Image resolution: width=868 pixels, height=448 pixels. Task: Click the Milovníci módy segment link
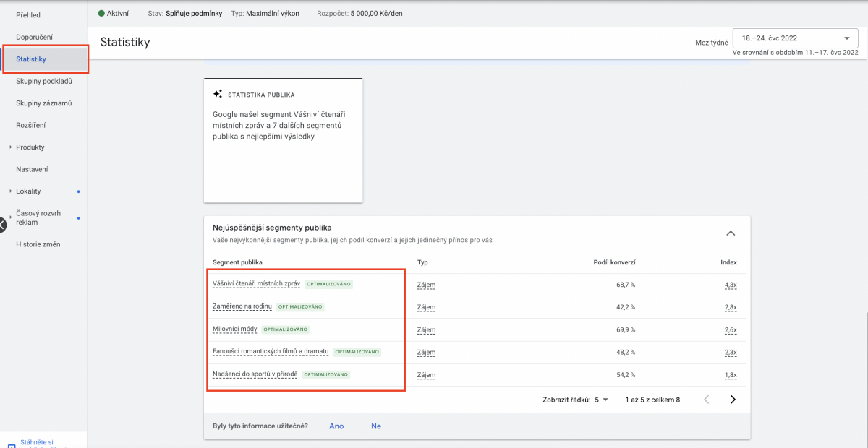[235, 329]
